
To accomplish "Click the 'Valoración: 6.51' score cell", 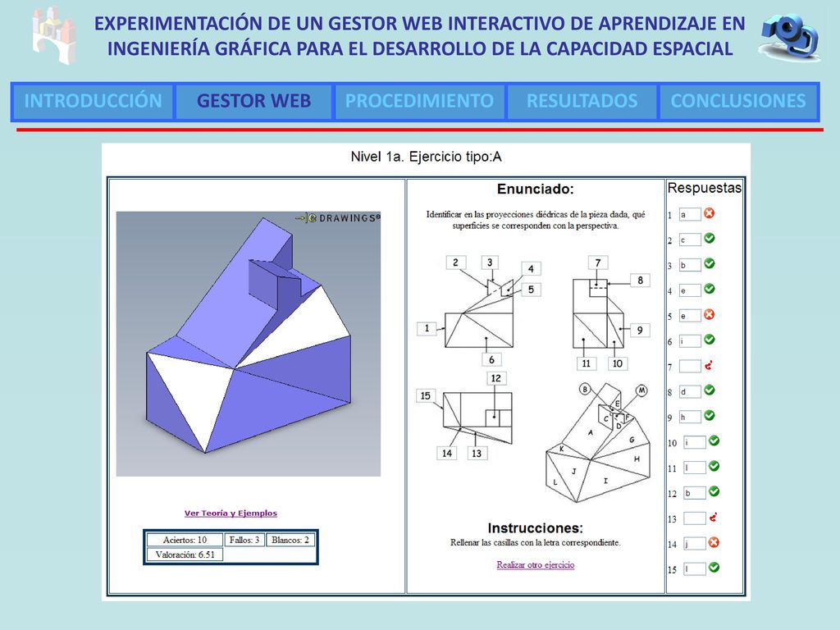I will point(185,555).
